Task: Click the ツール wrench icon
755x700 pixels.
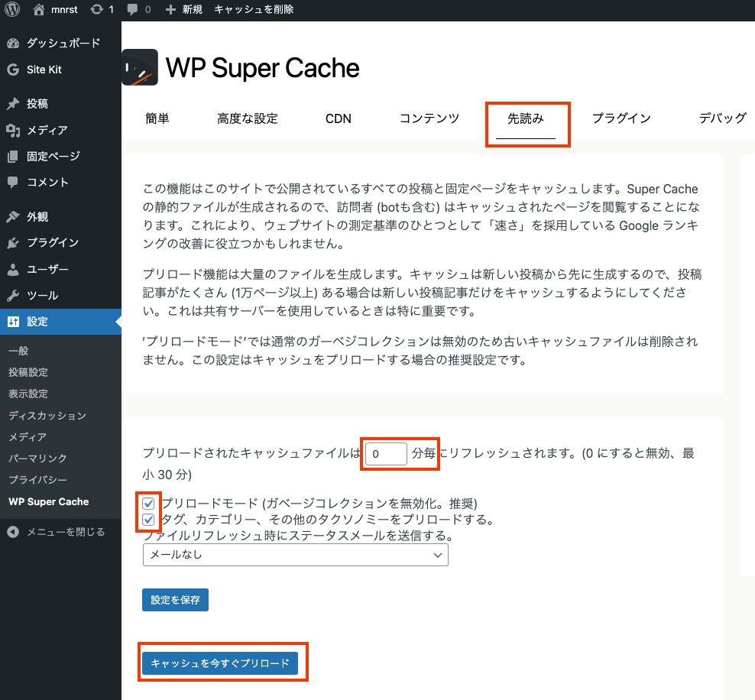Action: point(13,295)
